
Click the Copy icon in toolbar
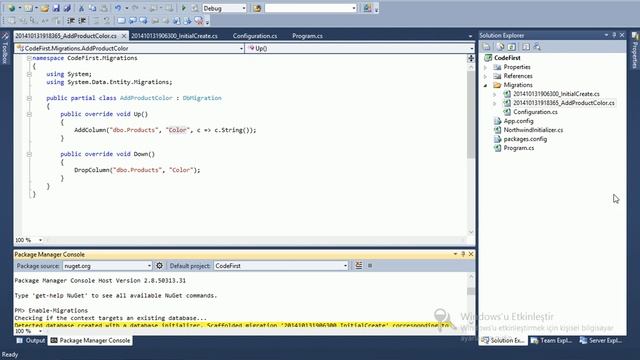[92, 8]
